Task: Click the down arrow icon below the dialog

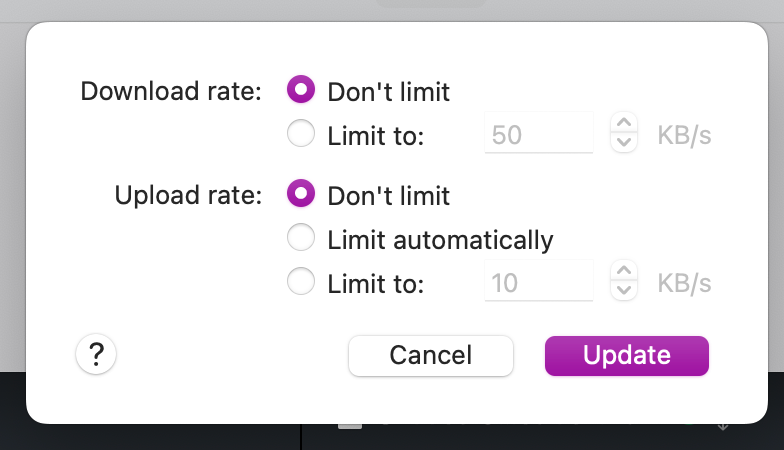Action: click(723, 427)
